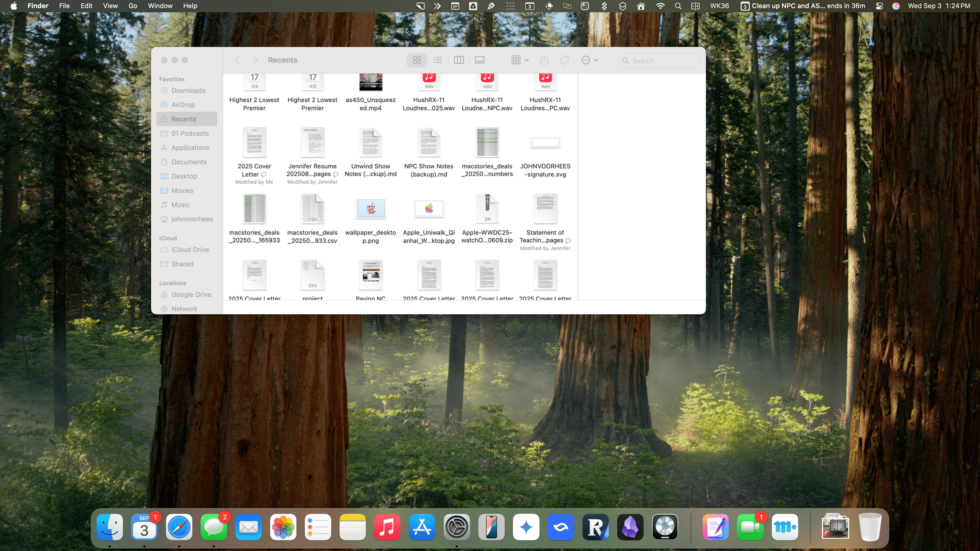Switch Finder to gallery view
The height and width of the screenshot is (551, 980).
pyautogui.click(x=479, y=60)
